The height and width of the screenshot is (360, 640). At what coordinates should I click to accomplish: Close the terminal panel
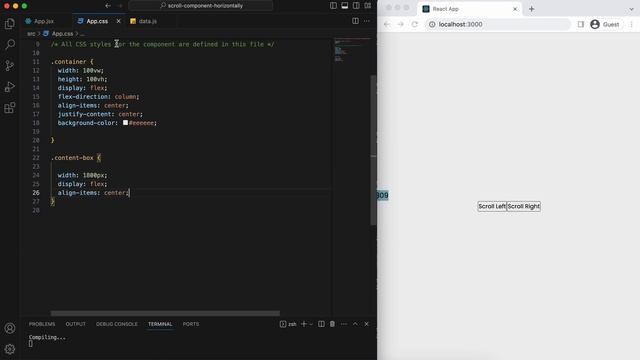click(367, 324)
